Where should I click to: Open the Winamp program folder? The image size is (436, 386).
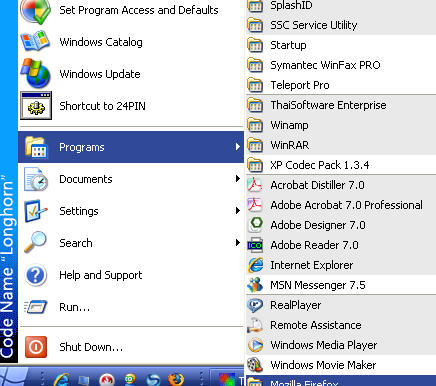[x=341, y=125]
